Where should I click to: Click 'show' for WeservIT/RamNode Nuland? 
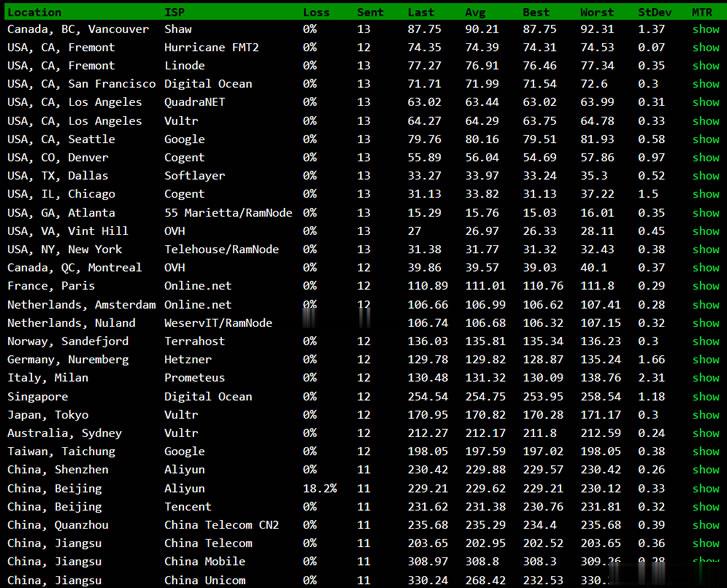pos(706,323)
